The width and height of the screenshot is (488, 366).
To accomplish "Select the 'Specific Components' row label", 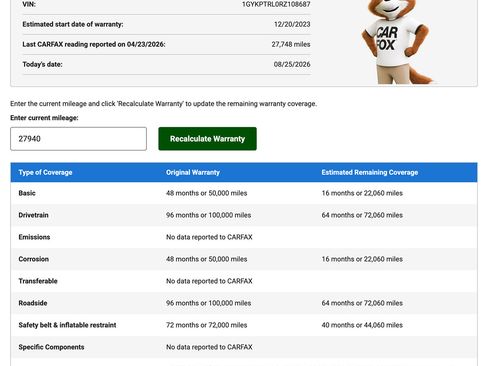I will (x=51, y=347).
